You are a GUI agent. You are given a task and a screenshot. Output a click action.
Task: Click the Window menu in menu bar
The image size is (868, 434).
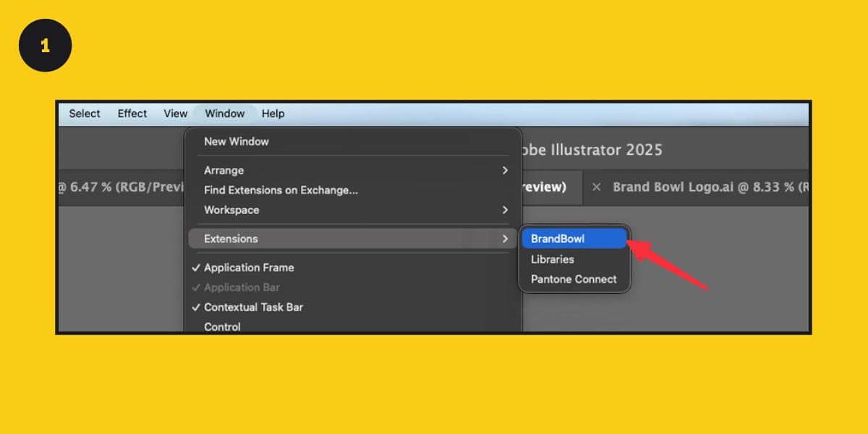(x=225, y=114)
